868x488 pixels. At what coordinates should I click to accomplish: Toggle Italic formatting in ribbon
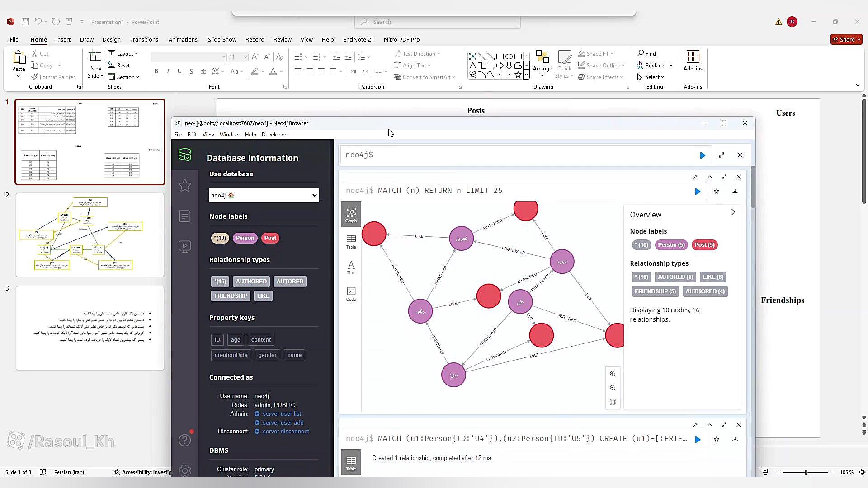click(168, 71)
